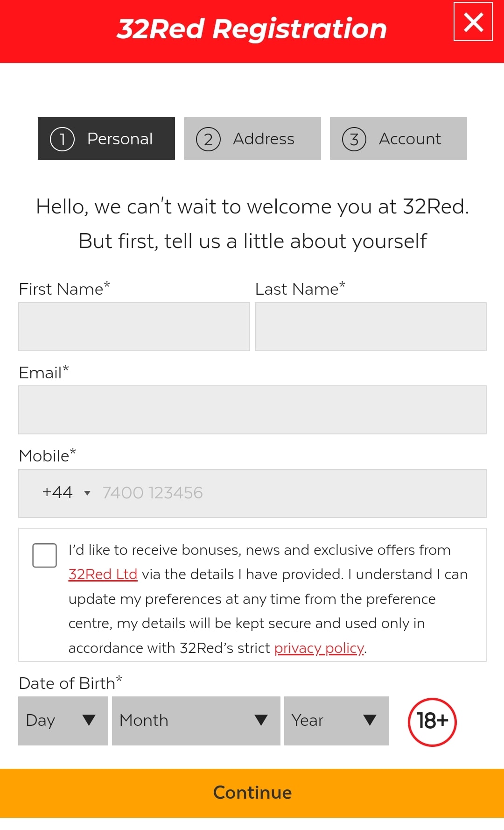Click the circled 3 on Account step
504x830 pixels.
355,138
